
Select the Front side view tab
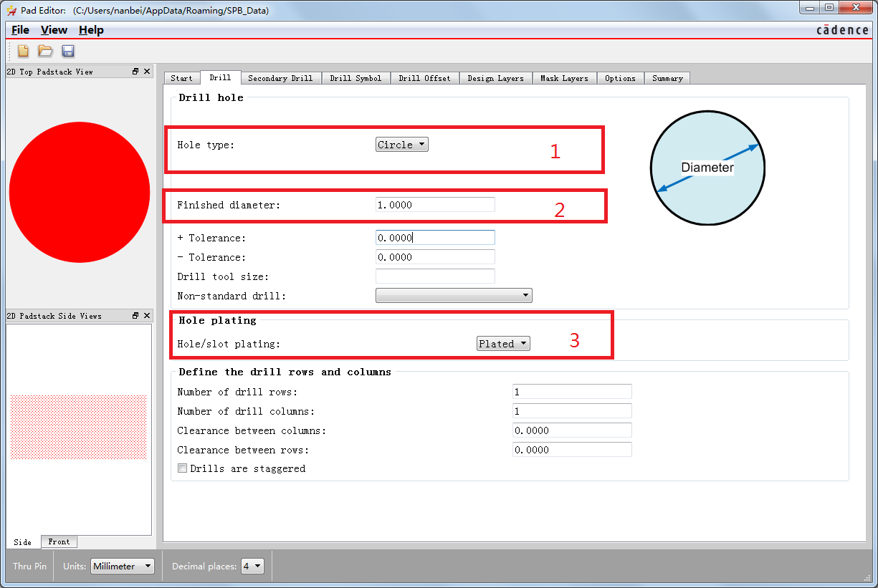tap(59, 542)
